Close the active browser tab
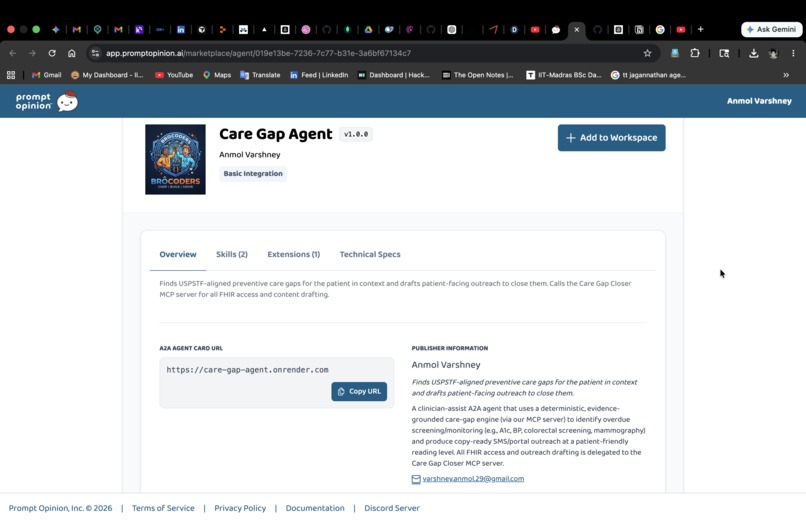 (x=577, y=29)
